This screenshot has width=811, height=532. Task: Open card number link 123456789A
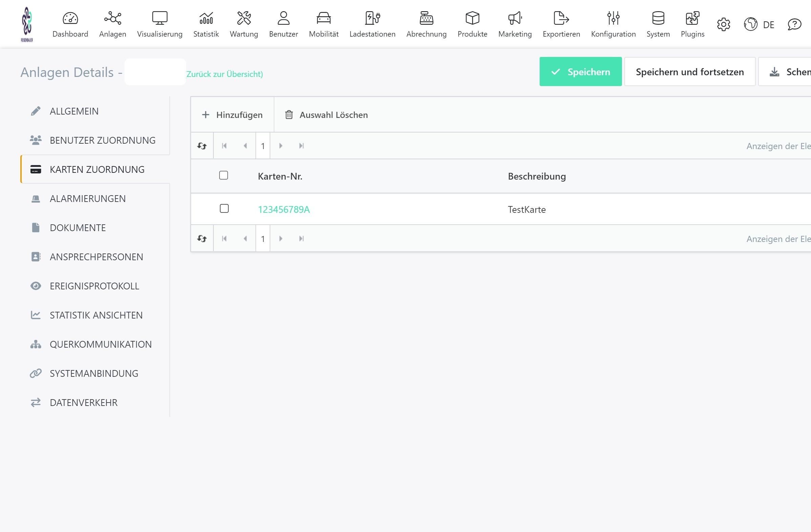[x=284, y=210]
